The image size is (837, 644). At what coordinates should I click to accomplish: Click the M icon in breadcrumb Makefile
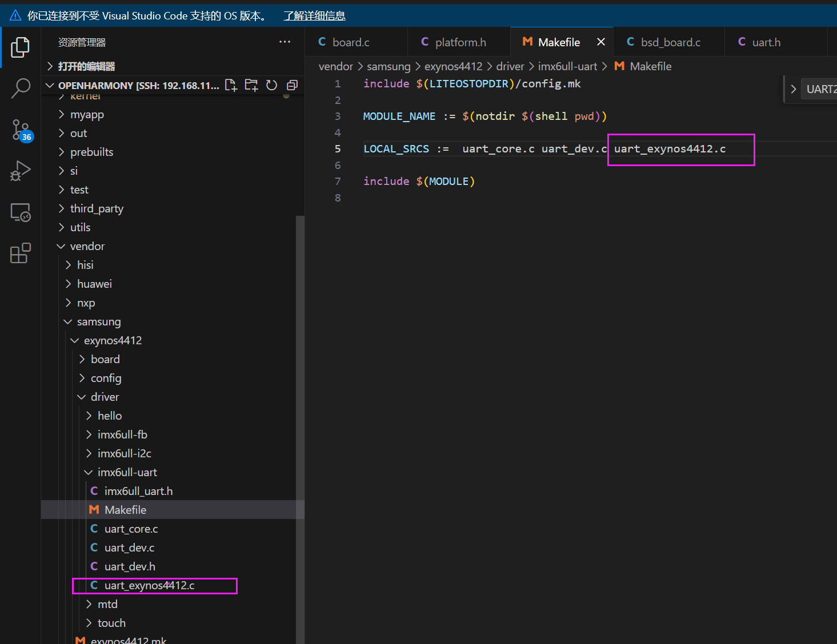619,66
